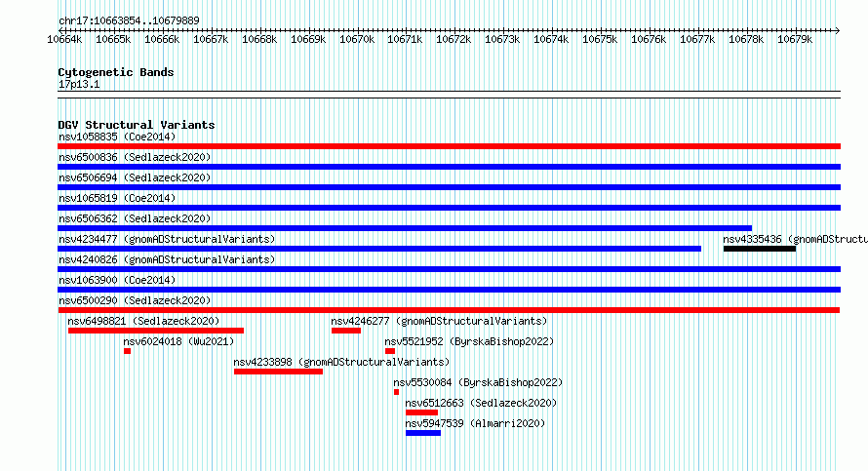Select the tiny red marker under nsv5530084
Viewport: 868px width, 471px height.
pyautogui.click(x=396, y=392)
